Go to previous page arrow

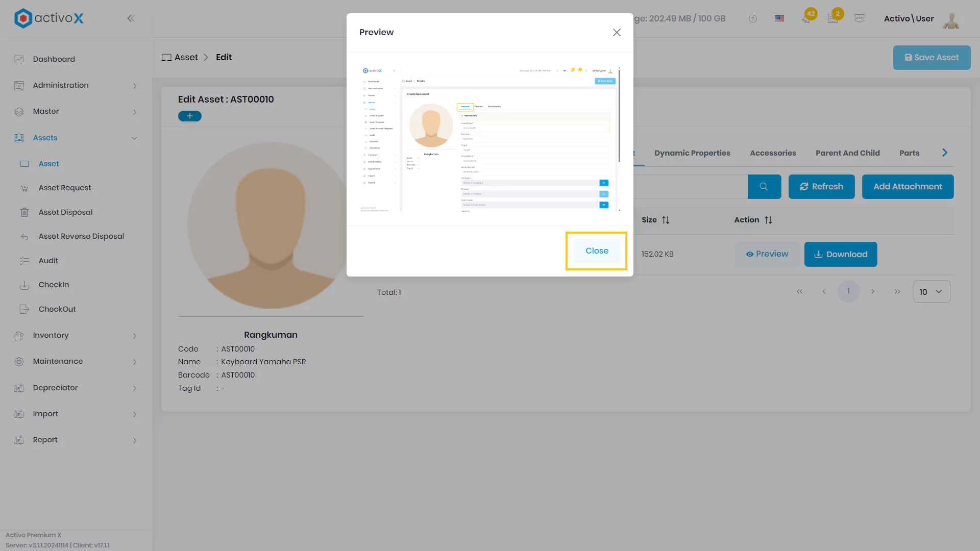[x=824, y=292]
